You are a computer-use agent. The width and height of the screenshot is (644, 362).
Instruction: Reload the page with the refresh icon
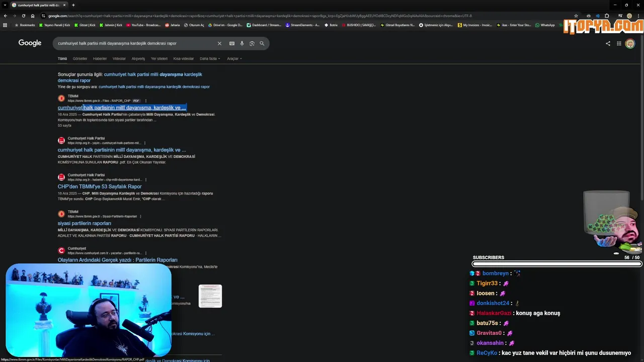[23, 16]
